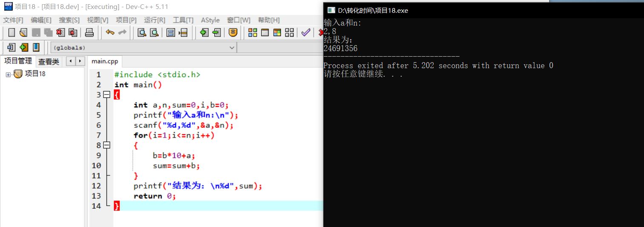The height and width of the screenshot is (227, 644).
Task: Click the Close file red X icon
Action: point(60,32)
